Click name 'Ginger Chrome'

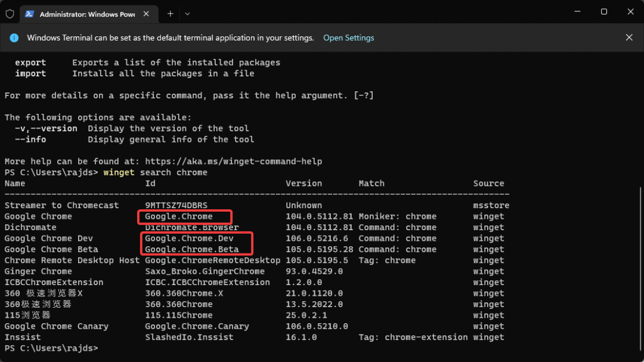[x=38, y=271]
